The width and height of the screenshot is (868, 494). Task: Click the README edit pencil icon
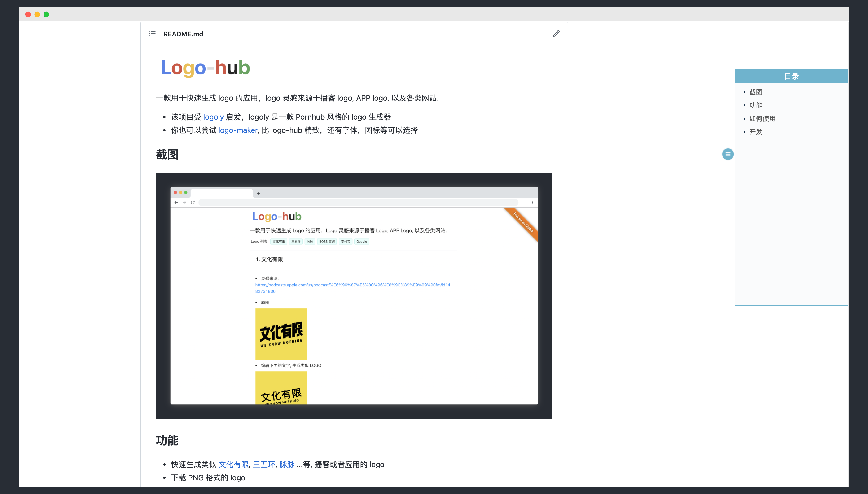coord(556,34)
